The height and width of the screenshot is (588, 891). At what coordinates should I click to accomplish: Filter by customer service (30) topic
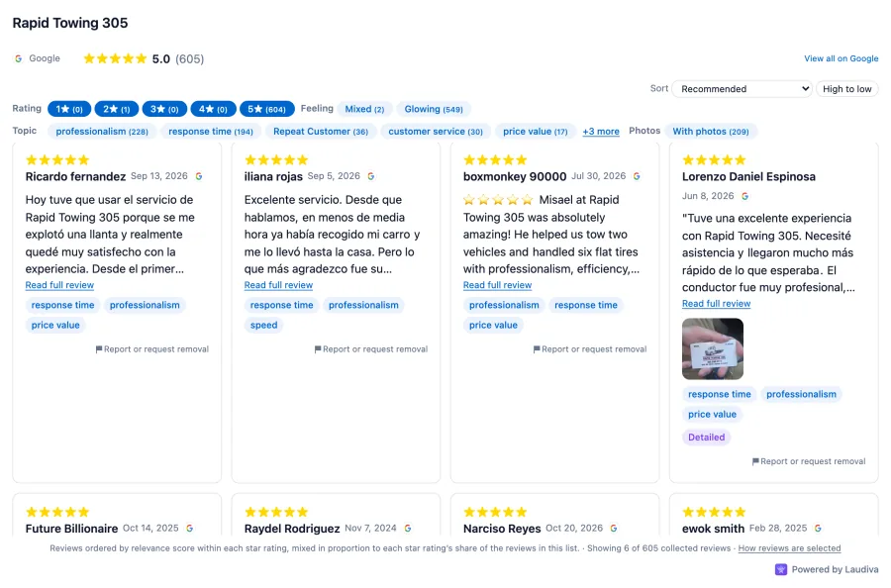[436, 132]
